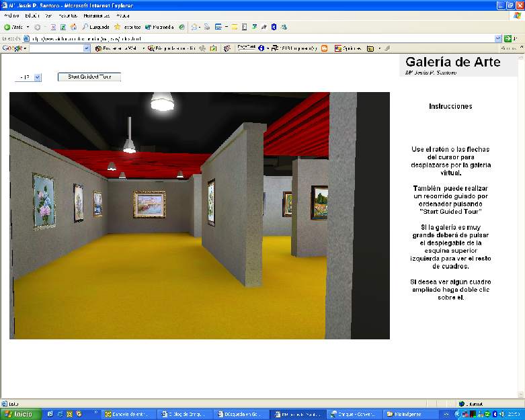Click the Home icon in the toolbar
525x420 pixels.
coord(73,27)
